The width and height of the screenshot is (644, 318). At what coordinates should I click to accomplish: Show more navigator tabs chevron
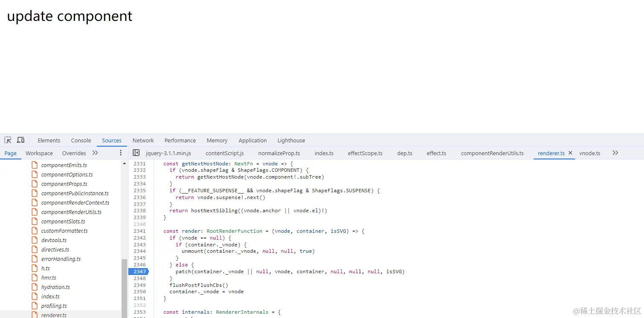coord(95,153)
